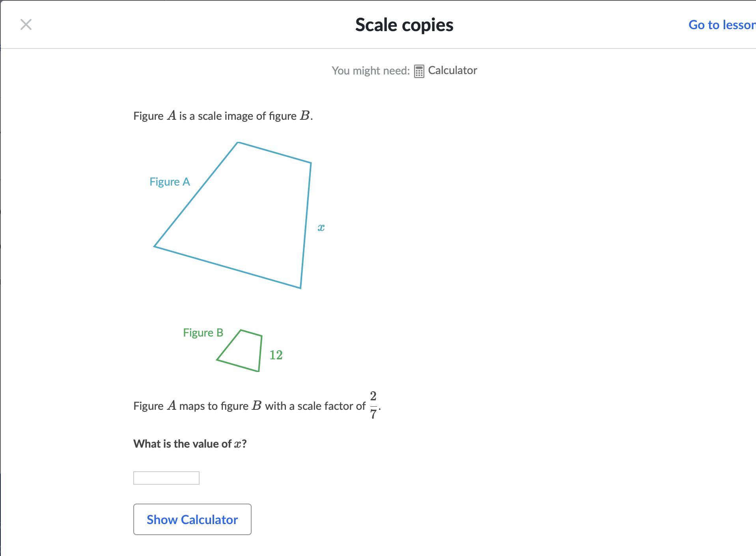Image resolution: width=756 pixels, height=556 pixels.
Task: Select the 12 side label on Figure B
Action: click(276, 355)
